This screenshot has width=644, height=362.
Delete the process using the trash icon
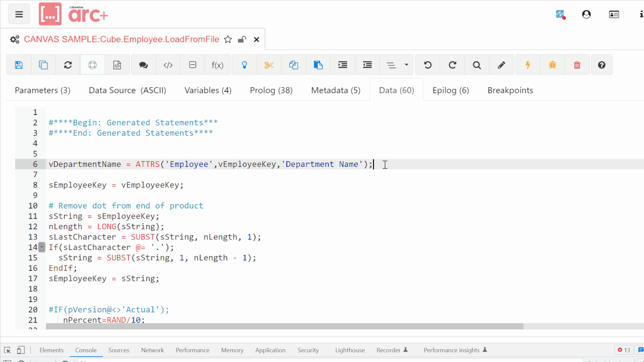[x=577, y=64]
